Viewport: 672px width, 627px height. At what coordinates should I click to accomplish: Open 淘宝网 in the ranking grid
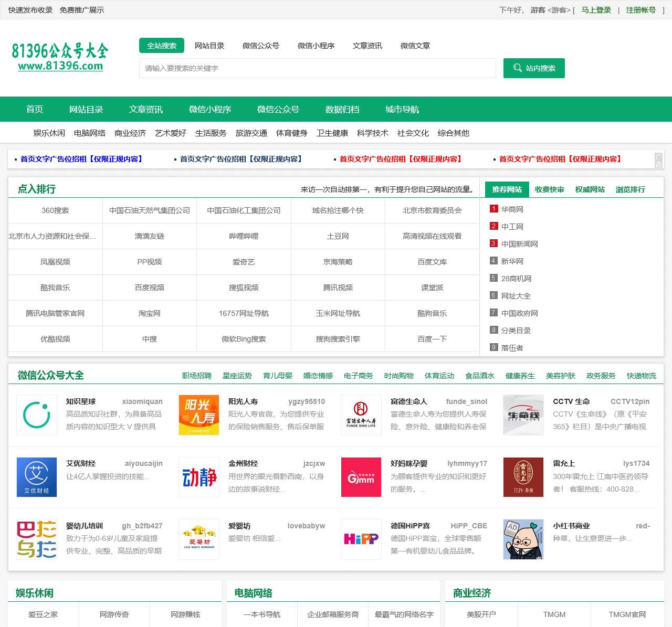point(150,313)
